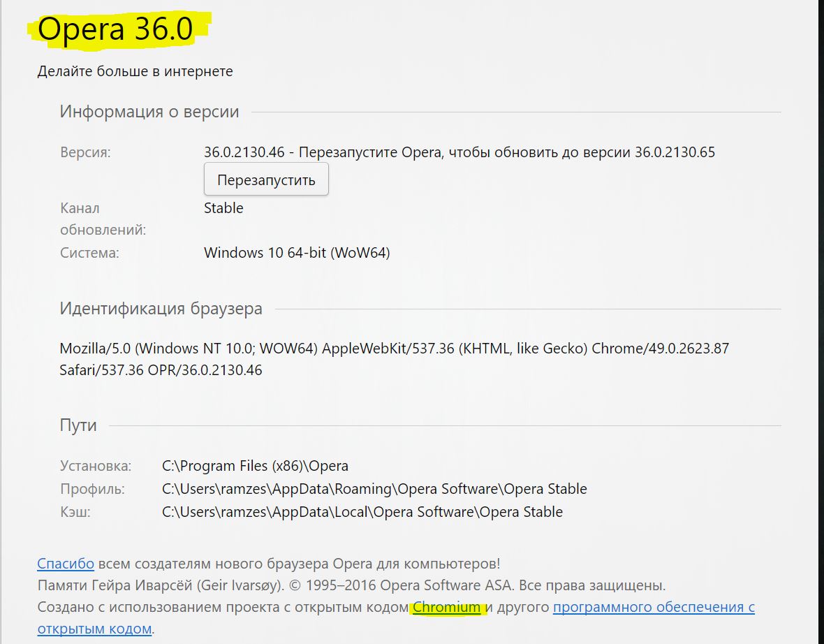Select the Local Opera Stable cache path

click(362, 512)
